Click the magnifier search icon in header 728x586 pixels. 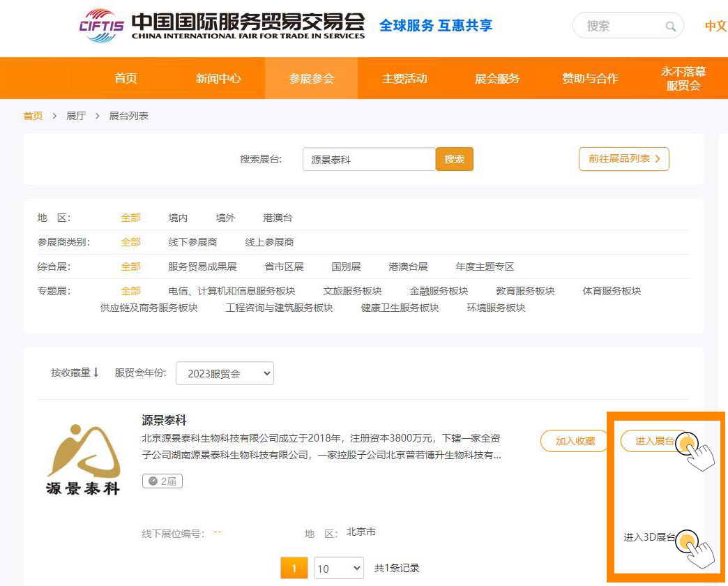point(670,27)
